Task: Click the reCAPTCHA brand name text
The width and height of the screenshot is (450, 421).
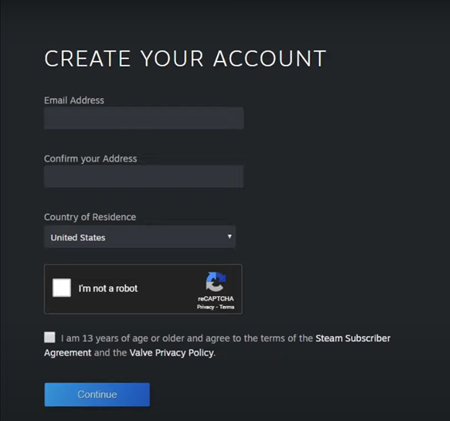Action: (216, 299)
